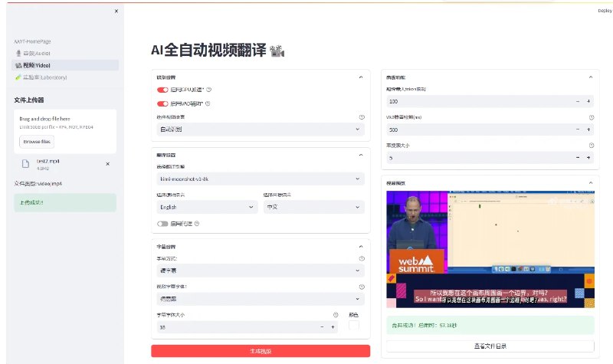
Task: Show help for subtitle mode dropdown
Action: (x=362, y=259)
